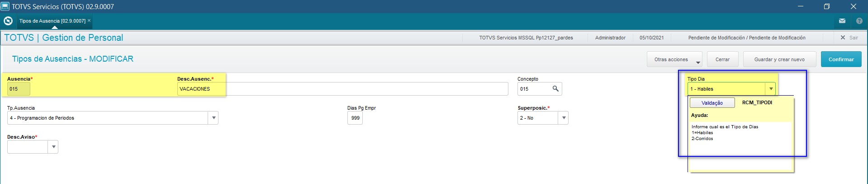This screenshot has height=184, width=868.
Task: Open the Otras acciones dropdown
Action: point(674,59)
